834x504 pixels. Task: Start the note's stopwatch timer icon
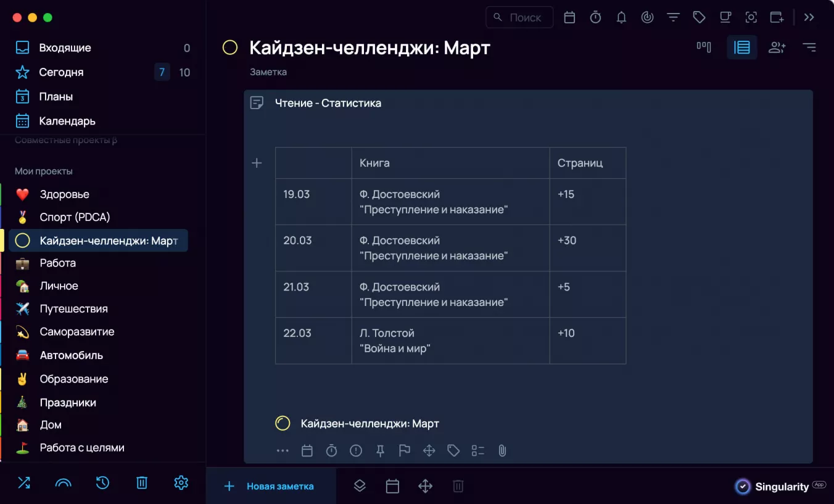[331, 451]
